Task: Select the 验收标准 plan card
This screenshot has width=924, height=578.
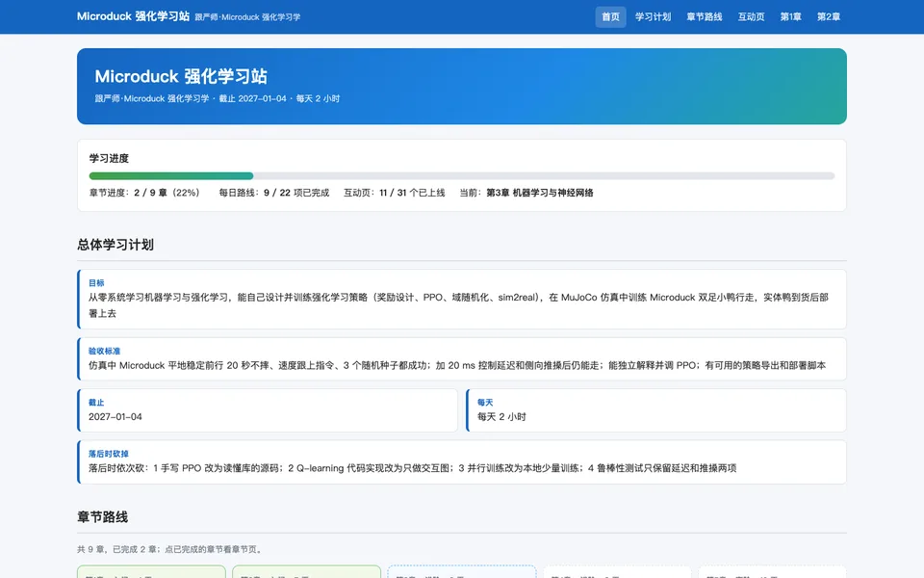Action: click(x=461, y=358)
